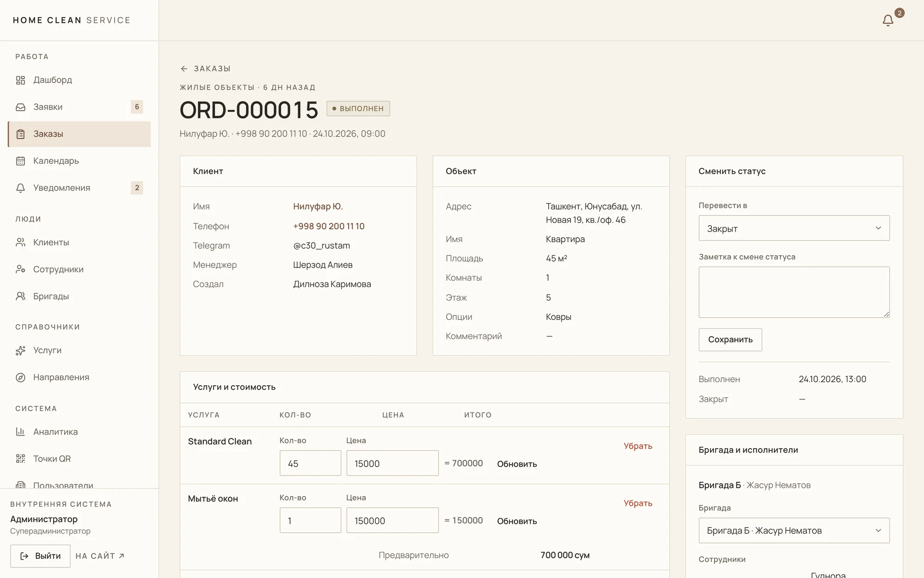The image size is (924, 578).
Task: Click Обновить for Мытьё окон row
Action: pyautogui.click(x=517, y=521)
